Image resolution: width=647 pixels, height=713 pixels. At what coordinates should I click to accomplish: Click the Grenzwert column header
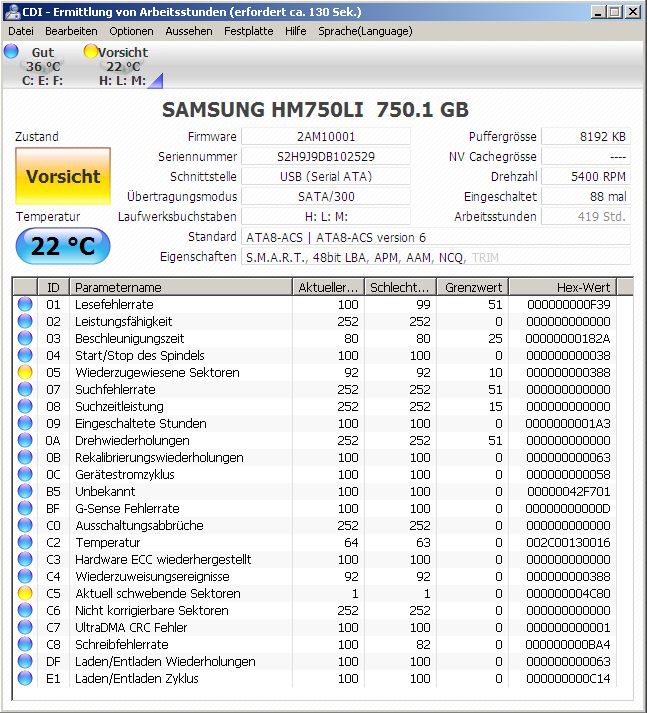point(472,287)
